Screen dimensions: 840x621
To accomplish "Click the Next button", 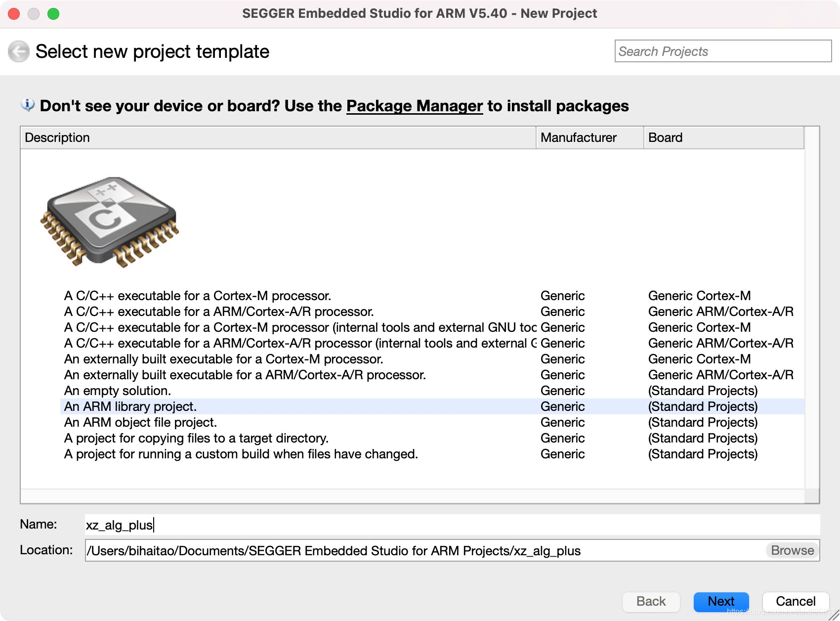I will (x=721, y=602).
